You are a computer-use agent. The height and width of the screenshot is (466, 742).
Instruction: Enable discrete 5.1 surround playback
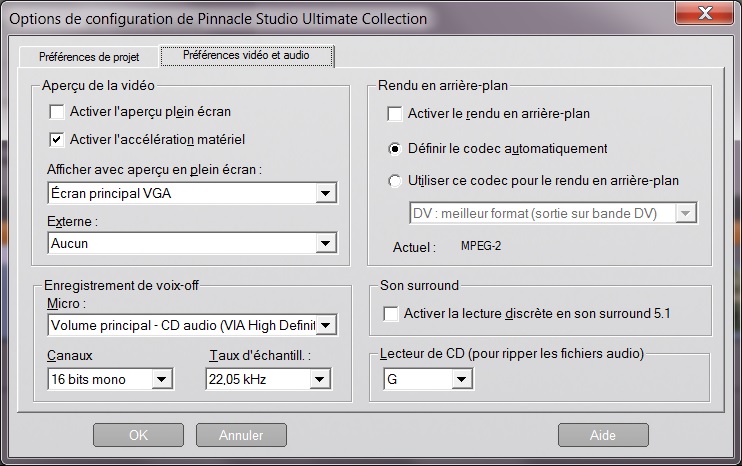pos(391,314)
